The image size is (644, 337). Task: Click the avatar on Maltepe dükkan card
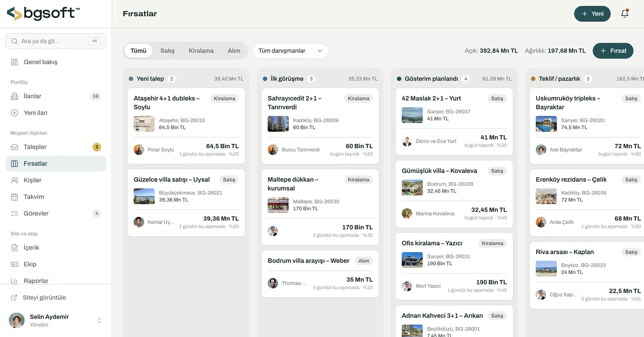pyautogui.click(x=273, y=231)
